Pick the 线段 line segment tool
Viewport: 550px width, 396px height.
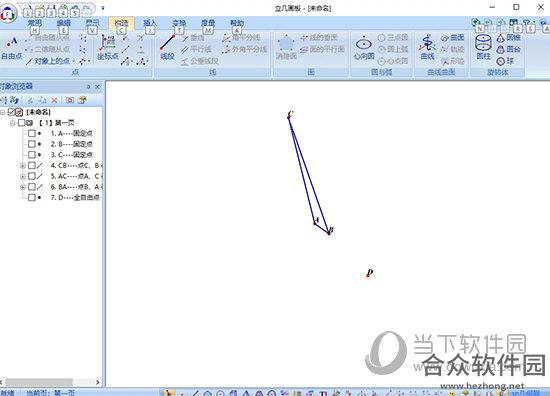coord(167,47)
